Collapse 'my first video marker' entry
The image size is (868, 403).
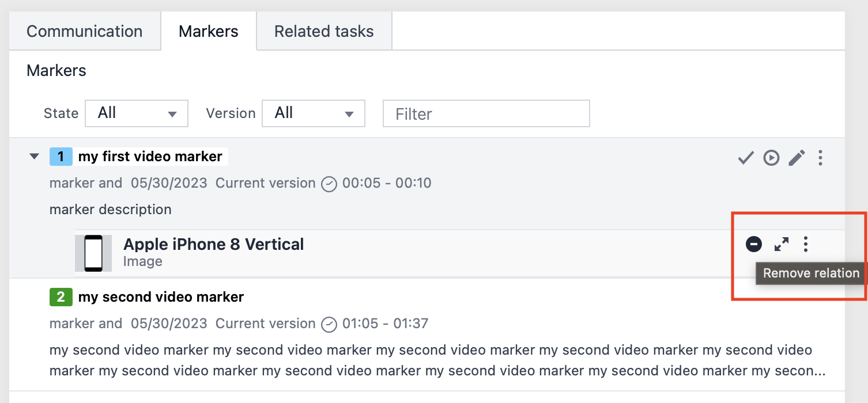tap(33, 156)
